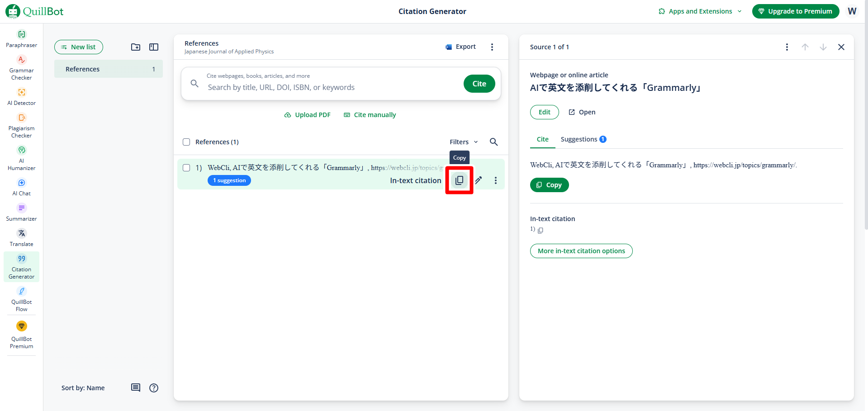Open the Paraphraser tool in sidebar
The height and width of the screenshot is (411, 868).
click(21, 39)
